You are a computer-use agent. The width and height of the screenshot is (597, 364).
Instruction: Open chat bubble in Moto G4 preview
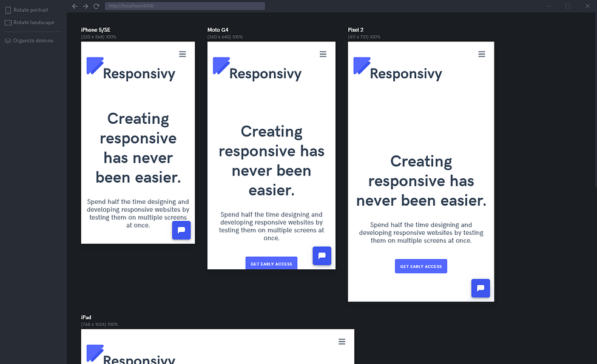[322, 255]
